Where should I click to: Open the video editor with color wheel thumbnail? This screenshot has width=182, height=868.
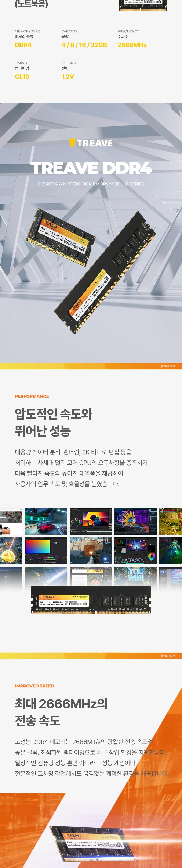pos(135,551)
